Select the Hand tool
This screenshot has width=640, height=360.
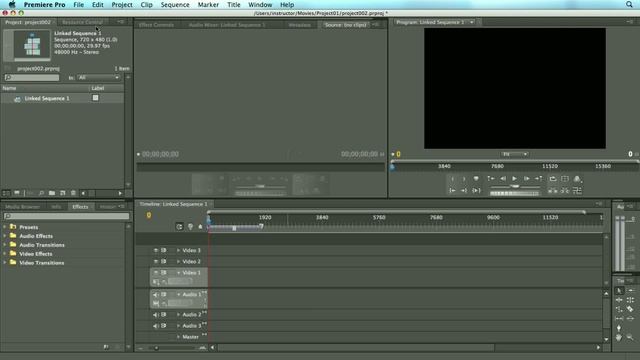tap(619, 337)
